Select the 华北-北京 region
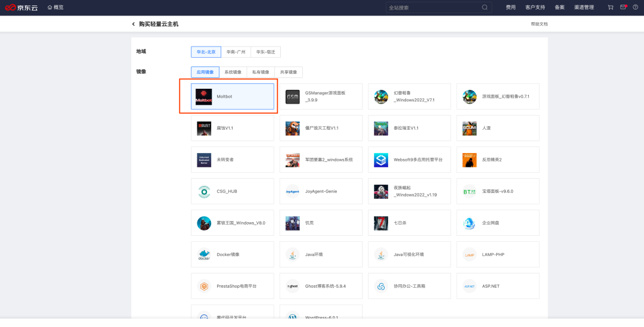Image resolution: width=644 pixels, height=327 pixels. [206, 52]
